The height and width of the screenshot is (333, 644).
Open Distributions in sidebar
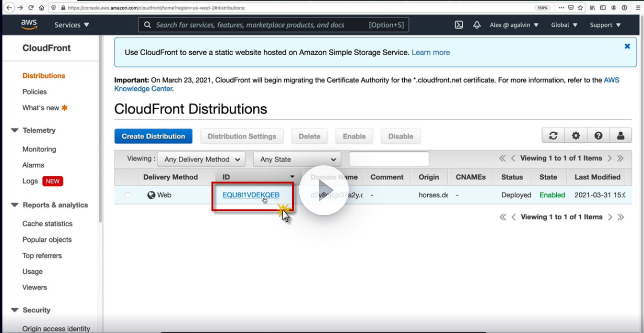[44, 76]
